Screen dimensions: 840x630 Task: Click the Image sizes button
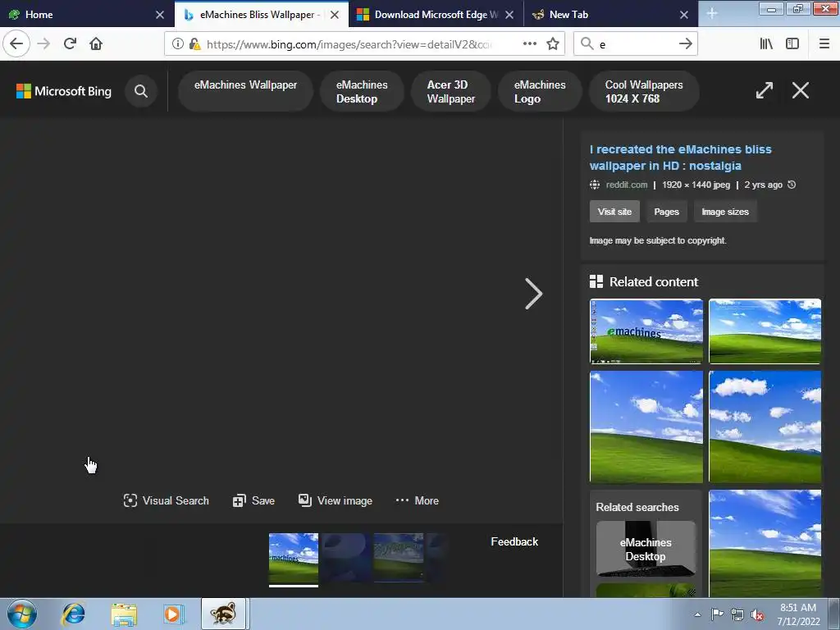click(725, 212)
